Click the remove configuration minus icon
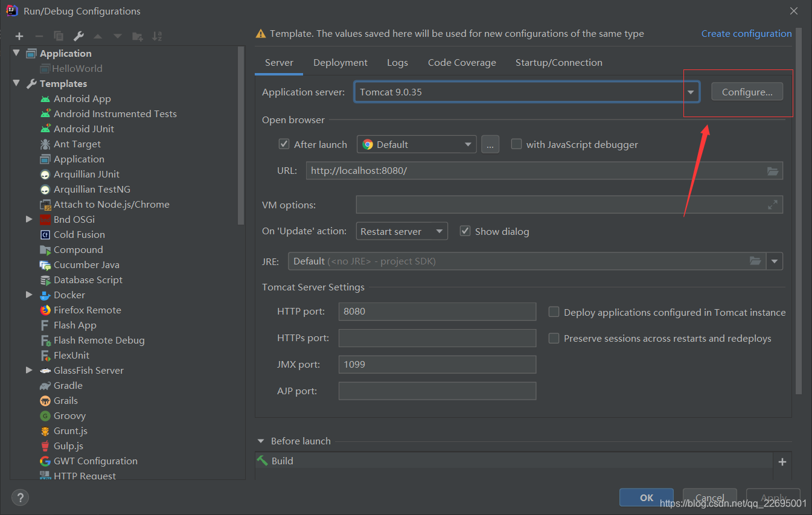Screen dimensions: 812x515 39,36
